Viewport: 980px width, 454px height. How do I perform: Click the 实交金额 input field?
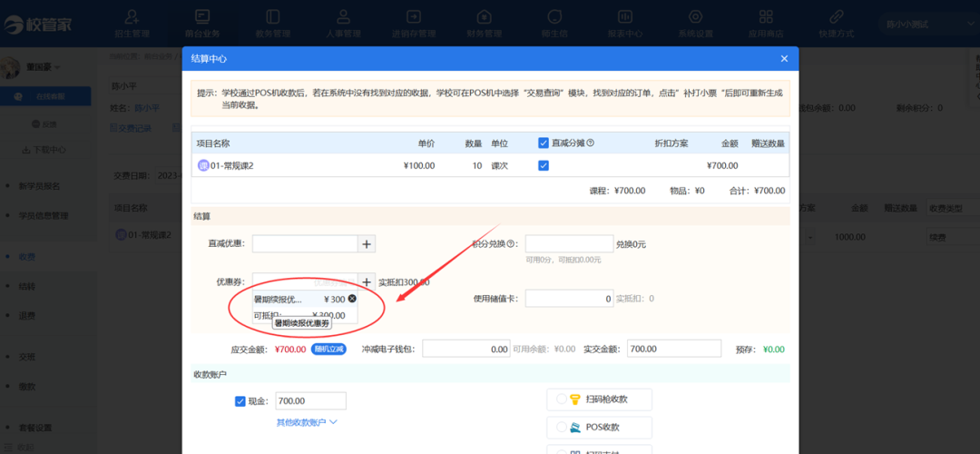point(674,349)
